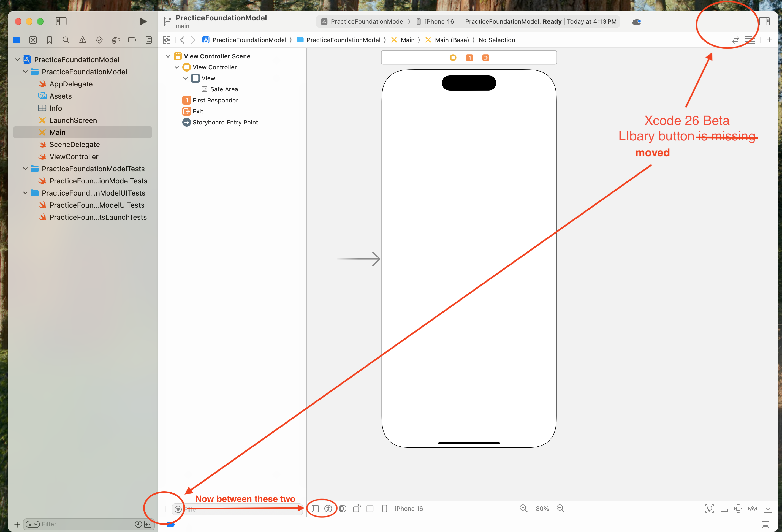Collapse the View outline node
The height and width of the screenshot is (532, 782).
click(x=185, y=78)
